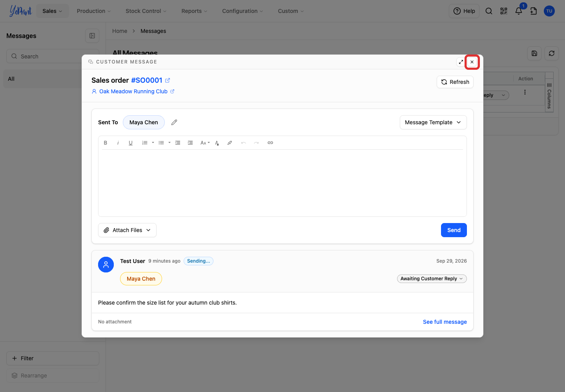Open the Custom menu

[x=291, y=11]
